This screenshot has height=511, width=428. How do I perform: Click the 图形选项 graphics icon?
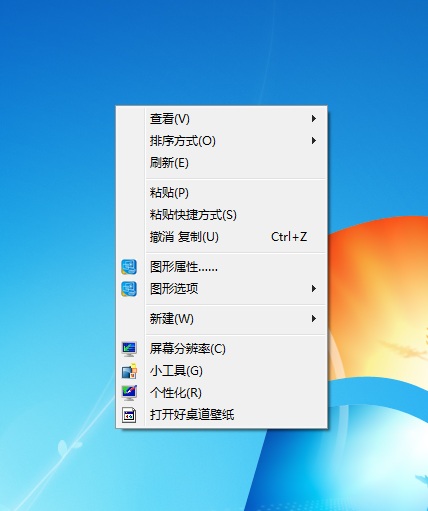tap(129, 289)
